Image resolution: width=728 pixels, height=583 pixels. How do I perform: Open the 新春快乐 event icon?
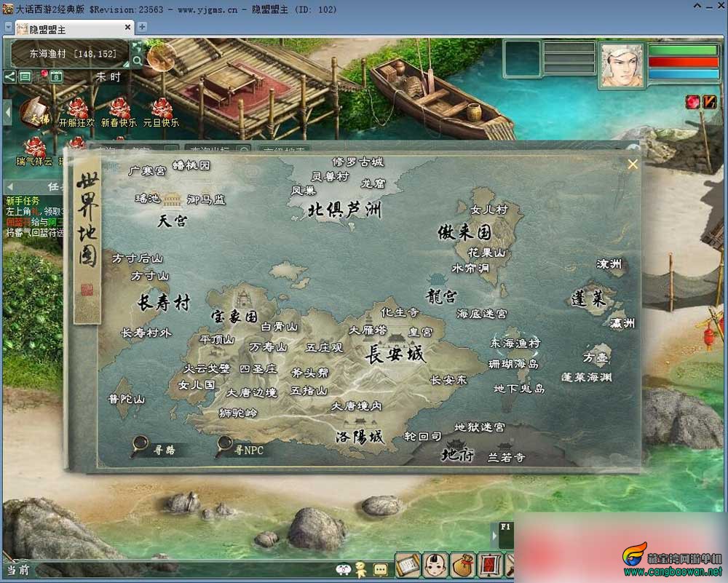pyautogui.click(x=119, y=113)
